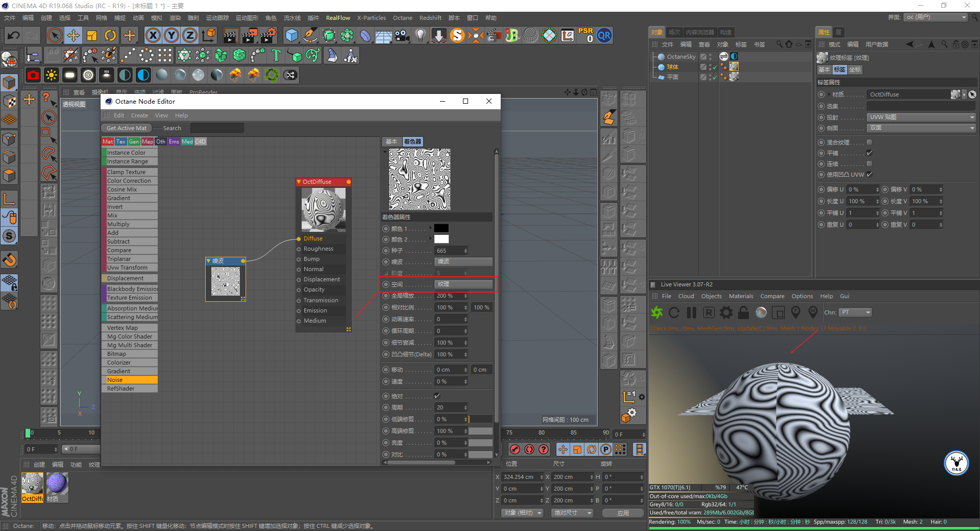Click the Undo arrow icon
Image resolution: width=980 pixels, height=531 pixels.
pyautogui.click(x=14, y=35)
